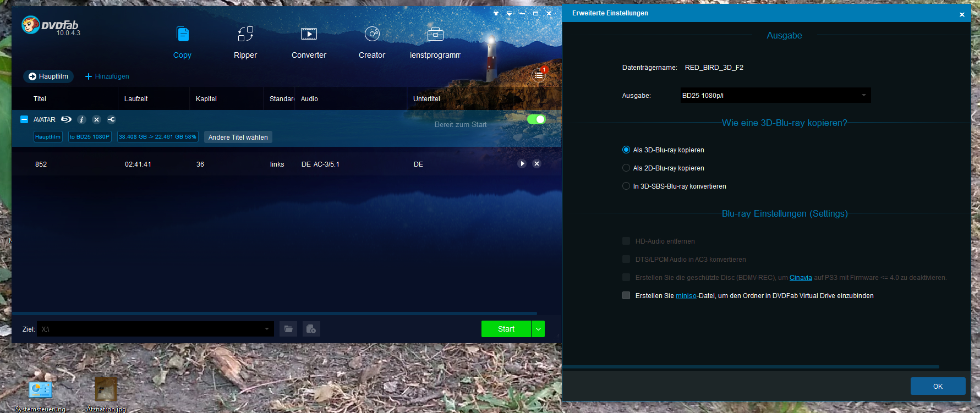This screenshot has height=413, width=980.
Task: Click the DVDFab monkey logo
Action: 31,25
